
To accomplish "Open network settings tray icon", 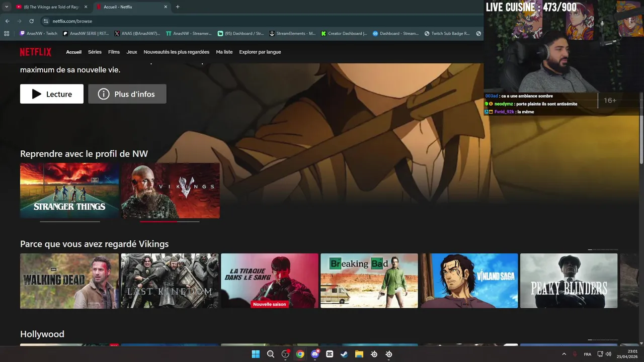I will tap(600, 354).
